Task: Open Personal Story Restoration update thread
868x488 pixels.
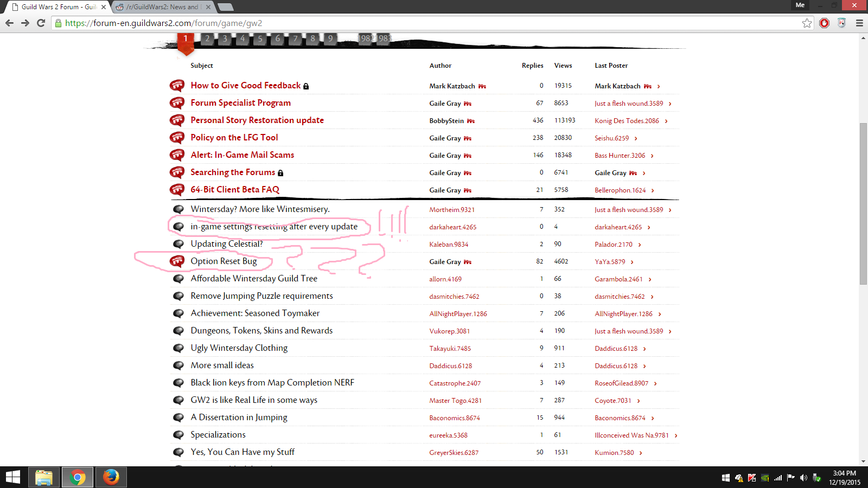Action: pyautogui.click(x=257, y=120)
